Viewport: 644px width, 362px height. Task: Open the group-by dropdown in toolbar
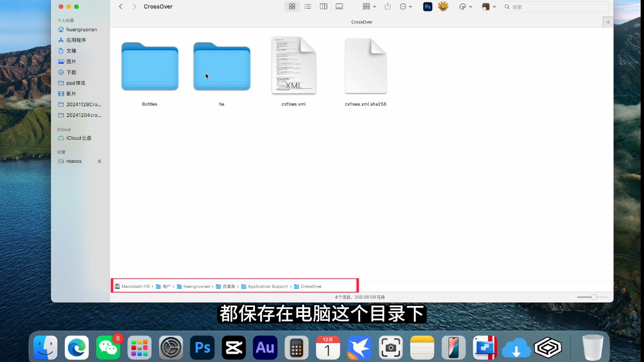click(x=369, y=6)
